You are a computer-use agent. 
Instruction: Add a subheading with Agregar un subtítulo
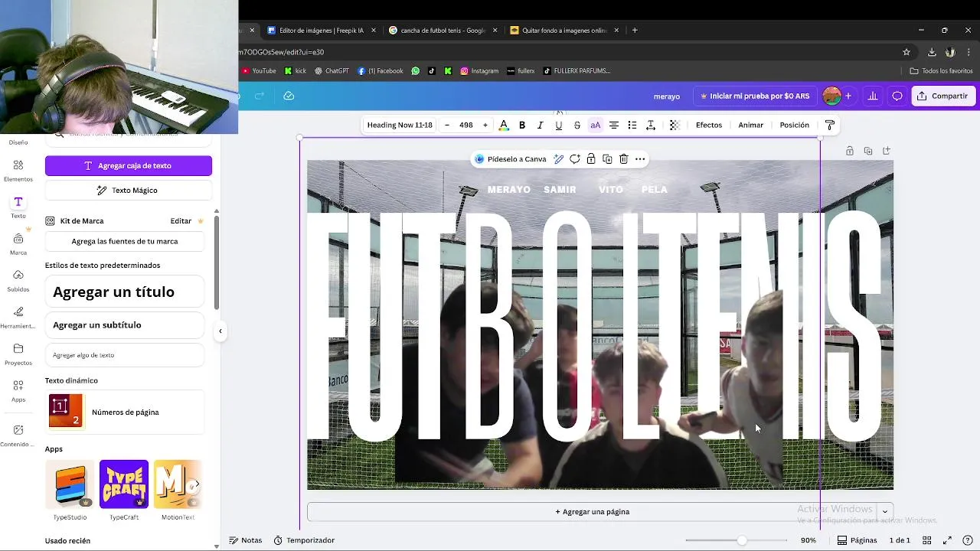(x=125, y=324)
